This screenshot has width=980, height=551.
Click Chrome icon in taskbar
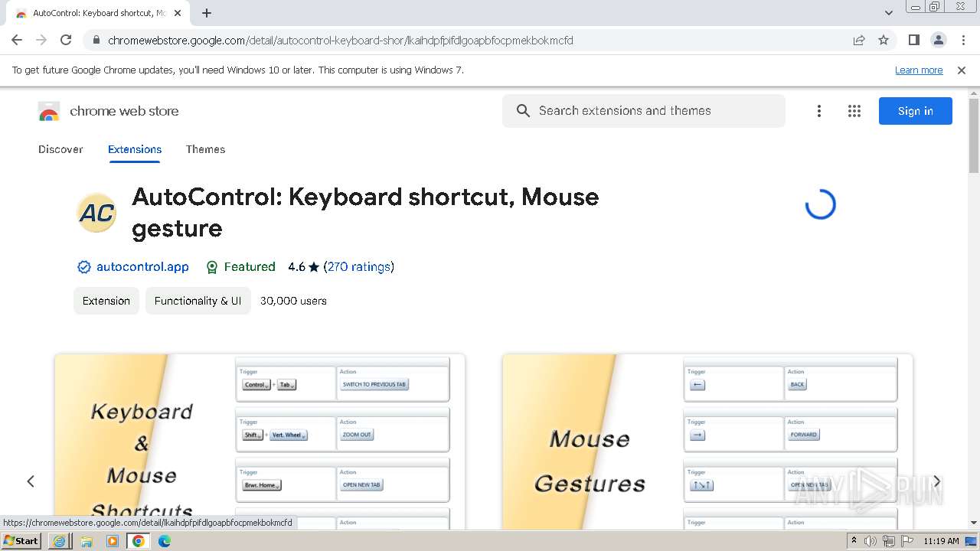click(x=139, y=541)
